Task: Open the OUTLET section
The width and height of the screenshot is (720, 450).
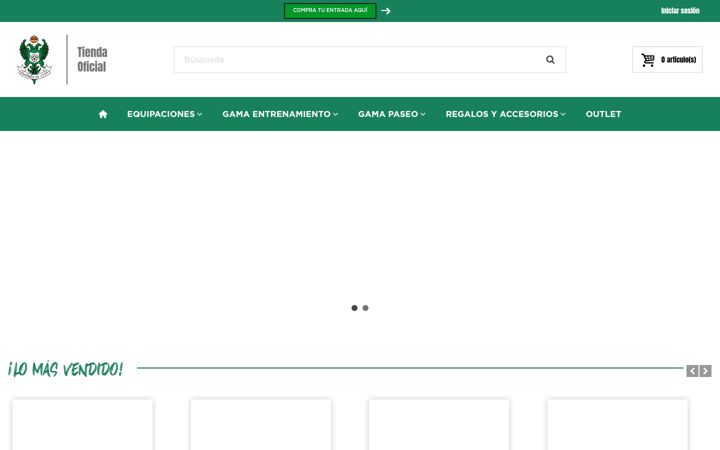Action: [603, 114]
